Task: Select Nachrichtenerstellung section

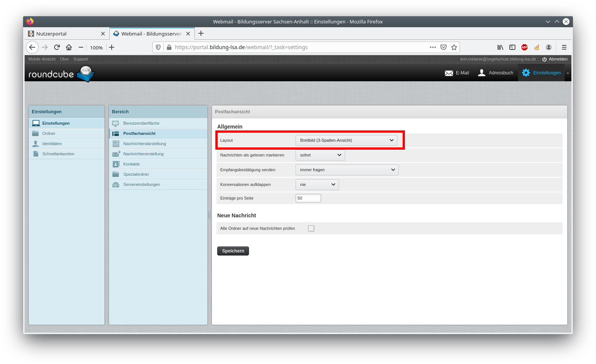Action: 158,154
